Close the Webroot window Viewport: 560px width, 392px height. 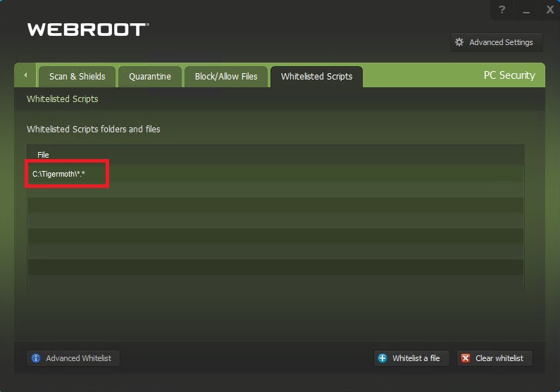550,10
